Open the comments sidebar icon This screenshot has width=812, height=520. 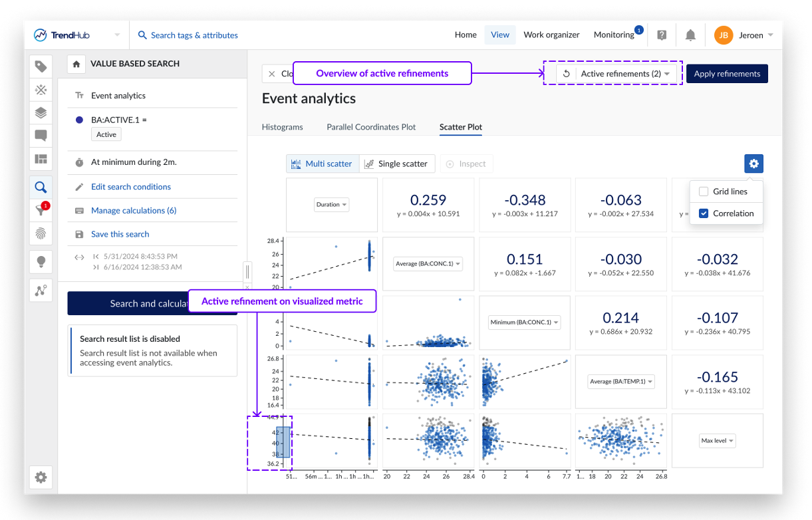pyautogui.click(x=41, y=136)
